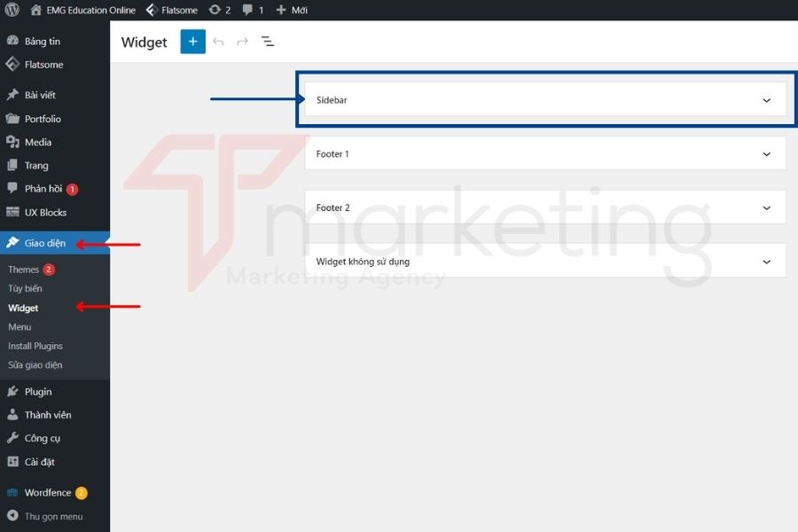Click the Giao diện paintbrush icon
The width and height of the screenshot is (798, 532).
click(12, 243)
